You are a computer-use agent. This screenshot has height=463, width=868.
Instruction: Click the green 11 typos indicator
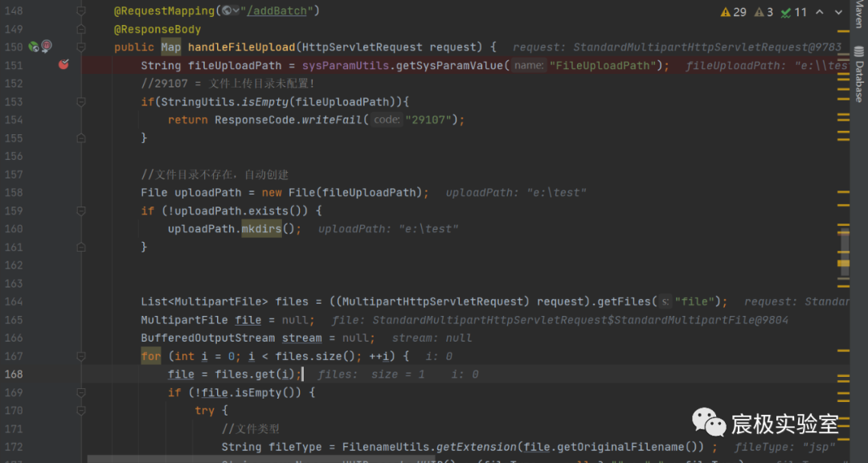coord(794,12)
